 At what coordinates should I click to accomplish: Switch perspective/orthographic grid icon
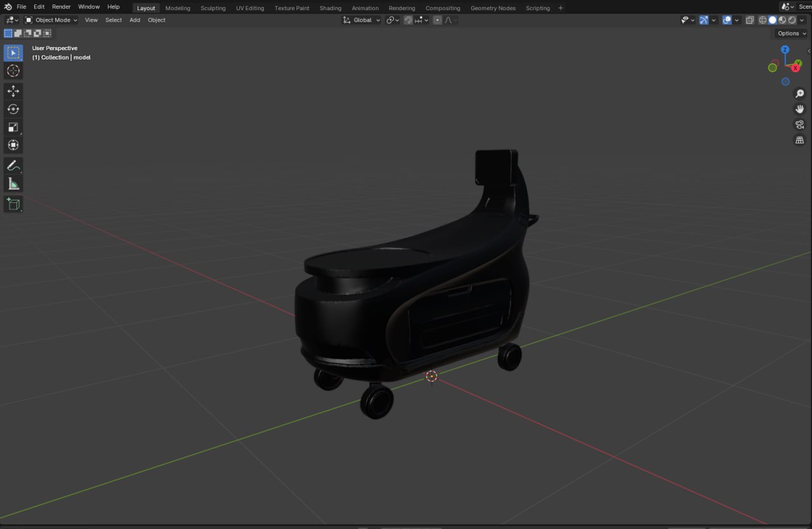[799, 140]
